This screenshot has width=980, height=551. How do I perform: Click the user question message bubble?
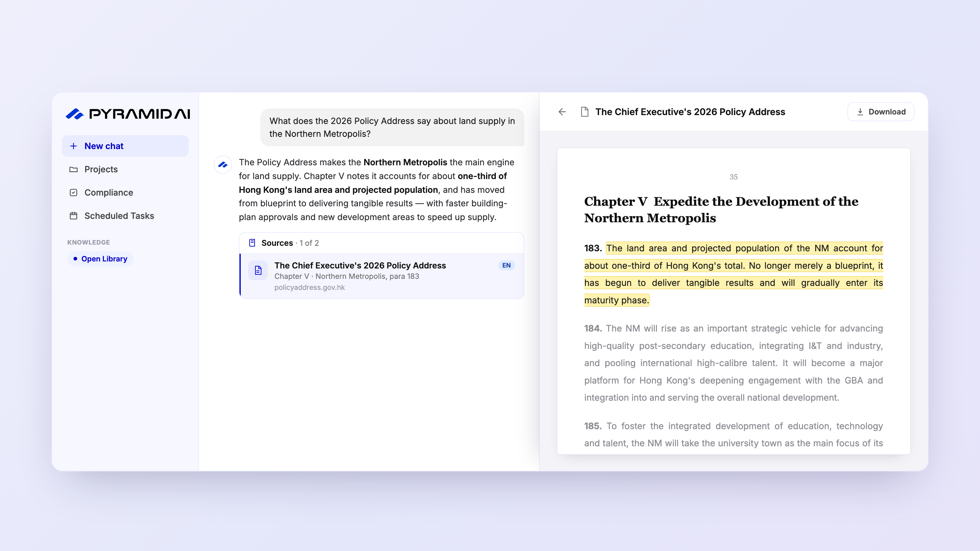[x=392, y=127]
